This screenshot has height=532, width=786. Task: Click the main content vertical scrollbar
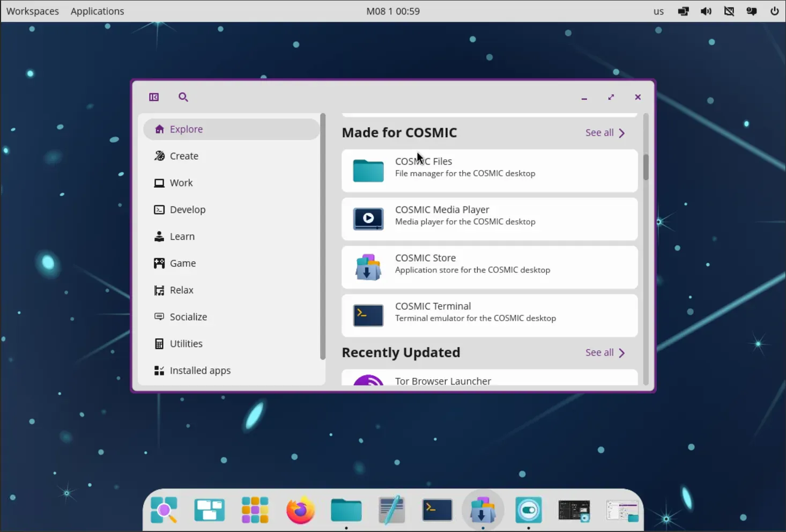pyautogui.click(x=646, y=167)
